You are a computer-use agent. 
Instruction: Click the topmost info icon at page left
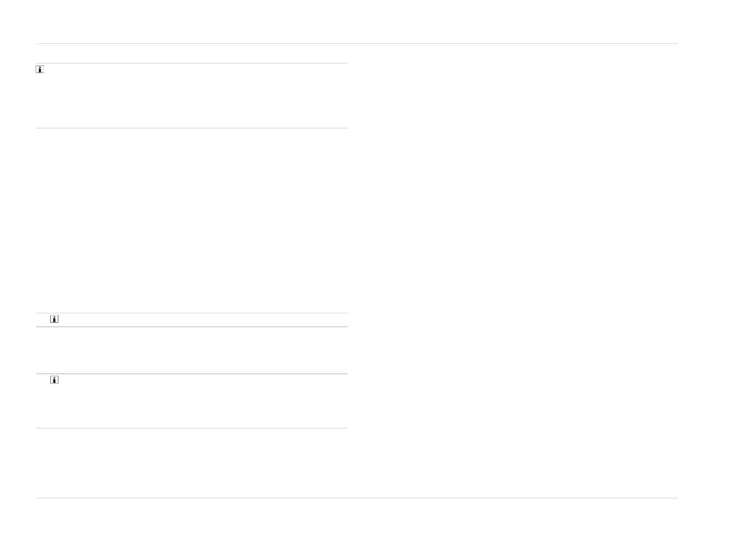tap(39, 69)
